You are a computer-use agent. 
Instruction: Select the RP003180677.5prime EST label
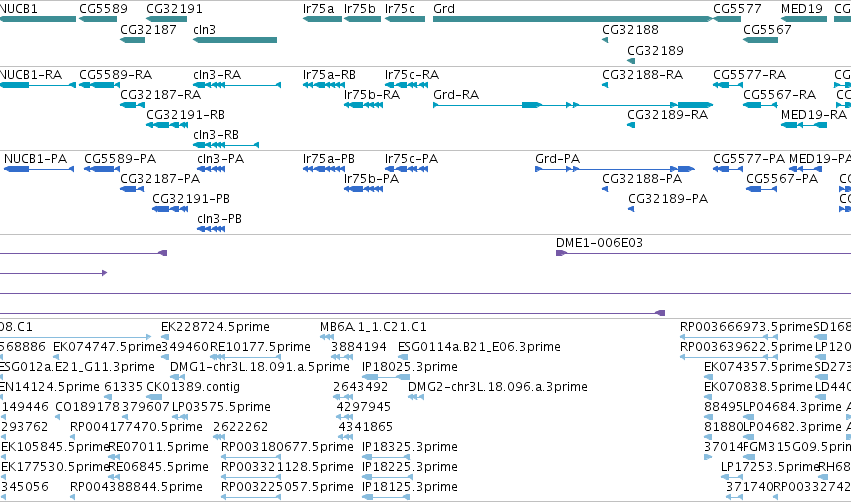(287, 447)
